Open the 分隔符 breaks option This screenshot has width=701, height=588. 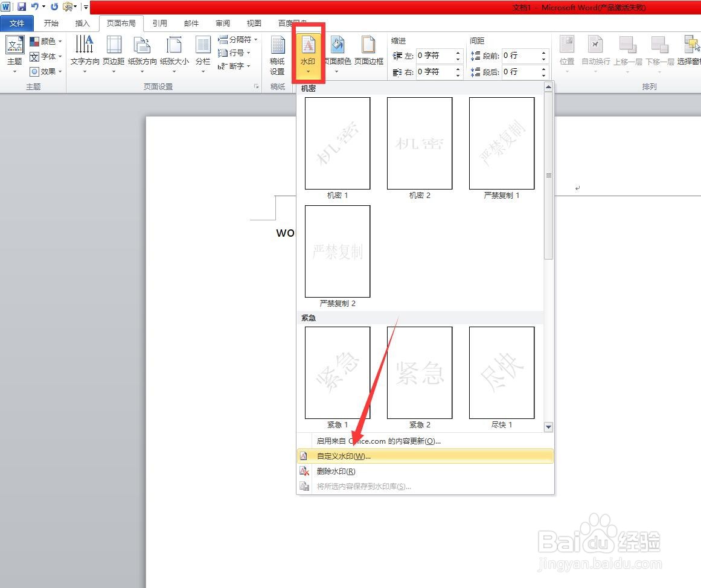pyautogui.click(x=237, y=39)
